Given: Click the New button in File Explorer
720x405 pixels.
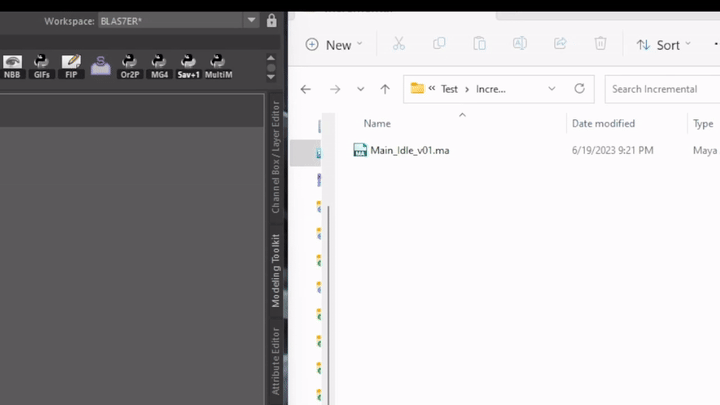Looking at the screenshot, I should coord(334,45).
